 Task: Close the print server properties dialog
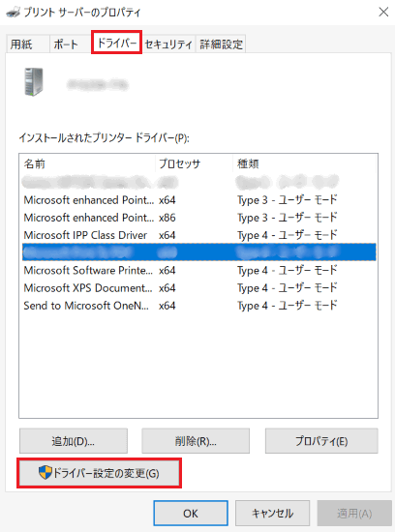tap(383, 13)
